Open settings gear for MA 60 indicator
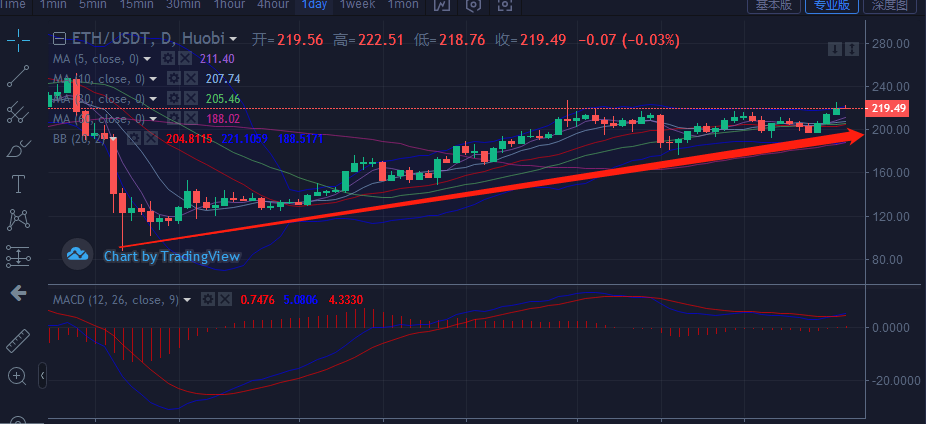Image resolution: width=926 pixels, height=424 pixels. coord(174,118)
